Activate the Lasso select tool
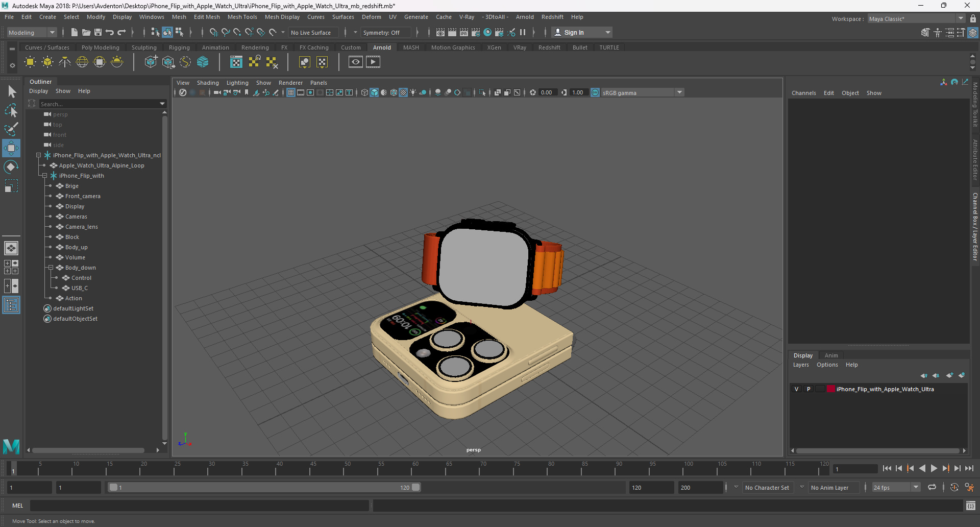980x527 pixels. coord(11,110)
